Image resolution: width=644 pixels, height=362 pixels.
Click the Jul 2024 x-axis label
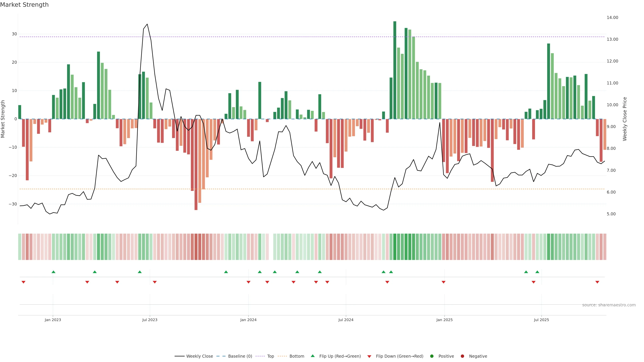[x=346, y=320]
